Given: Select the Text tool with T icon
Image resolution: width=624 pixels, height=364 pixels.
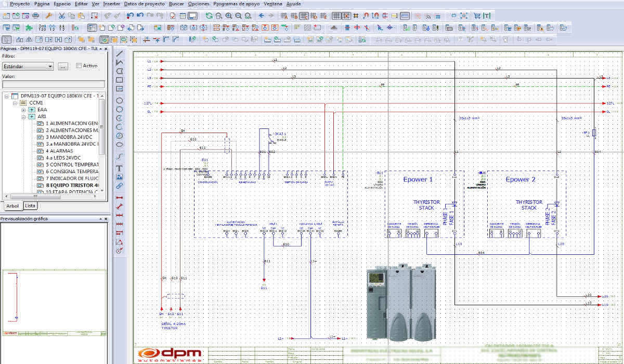Looking at the screenshot, I should (120, 168).
